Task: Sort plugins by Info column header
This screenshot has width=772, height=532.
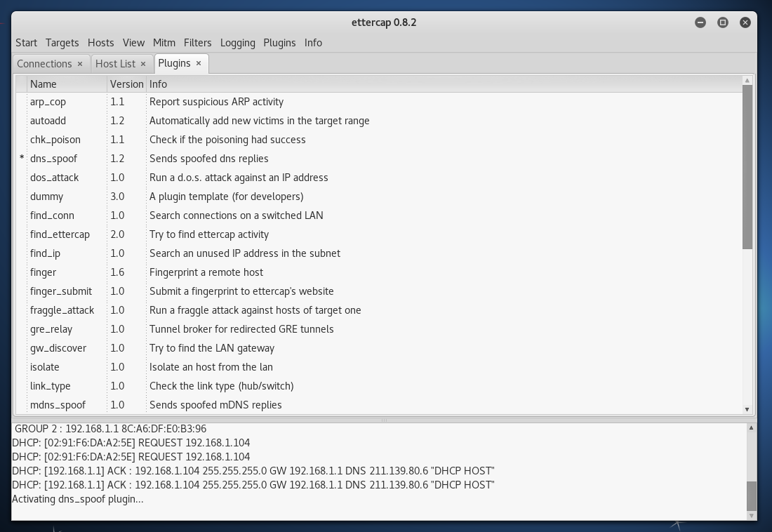Action: point(444,84)
